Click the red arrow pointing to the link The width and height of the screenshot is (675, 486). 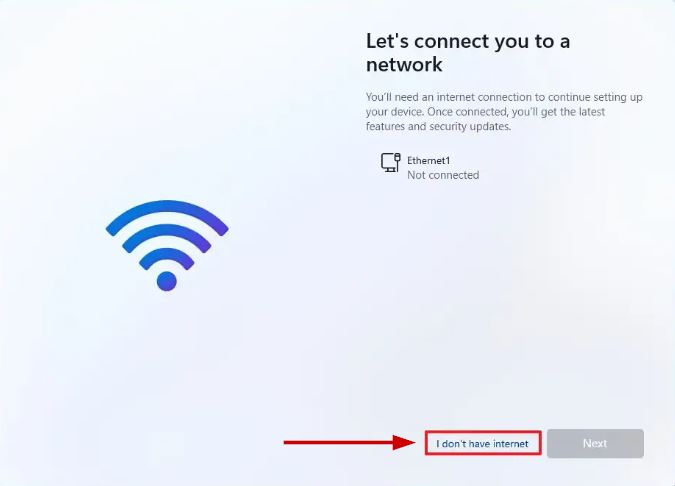click(x=350, y=442)
